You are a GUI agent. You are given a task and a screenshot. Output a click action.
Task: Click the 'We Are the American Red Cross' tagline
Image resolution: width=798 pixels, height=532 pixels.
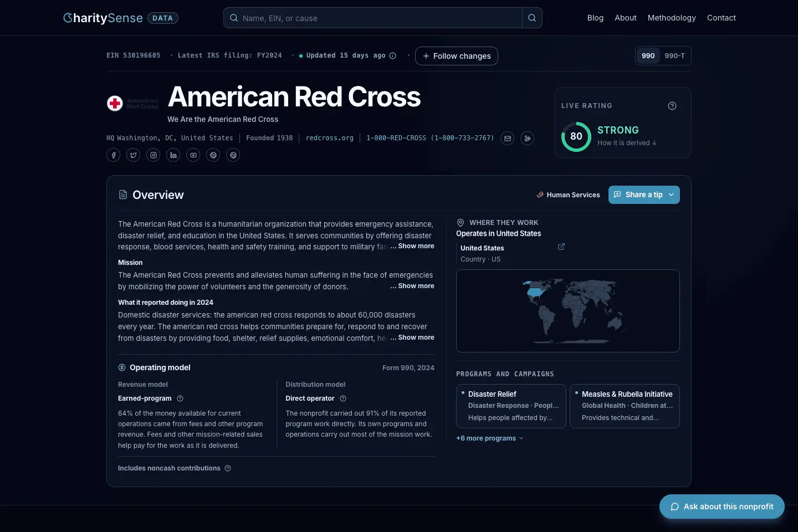point(223,119)
